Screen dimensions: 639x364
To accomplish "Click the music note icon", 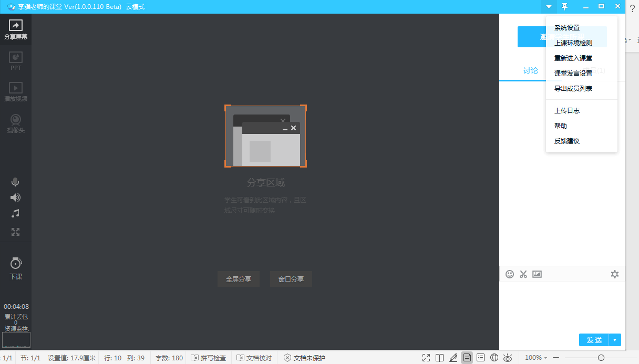I will point(16,214).
